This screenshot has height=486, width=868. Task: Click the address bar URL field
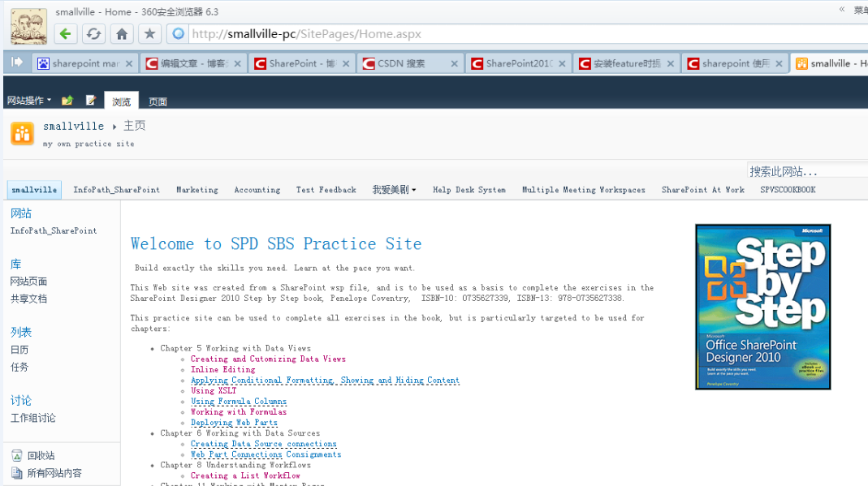coord(526,34)
